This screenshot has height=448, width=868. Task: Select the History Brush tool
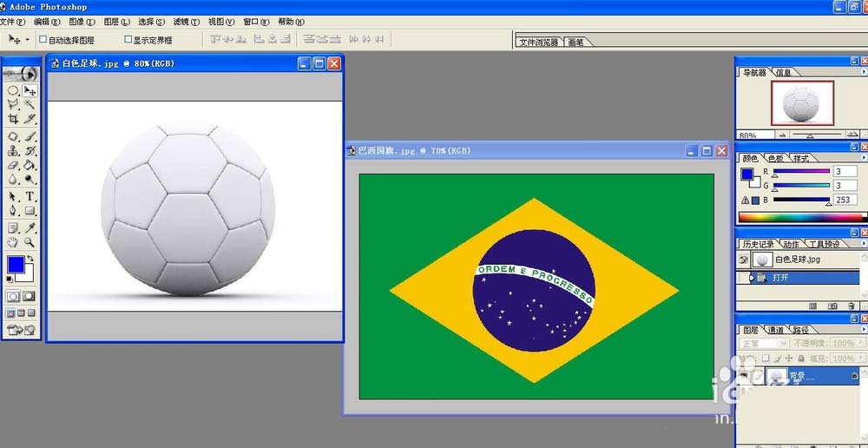30,150
